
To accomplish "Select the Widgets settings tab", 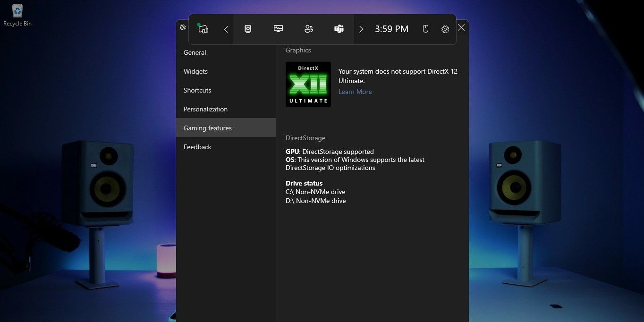I will (196, 71).
